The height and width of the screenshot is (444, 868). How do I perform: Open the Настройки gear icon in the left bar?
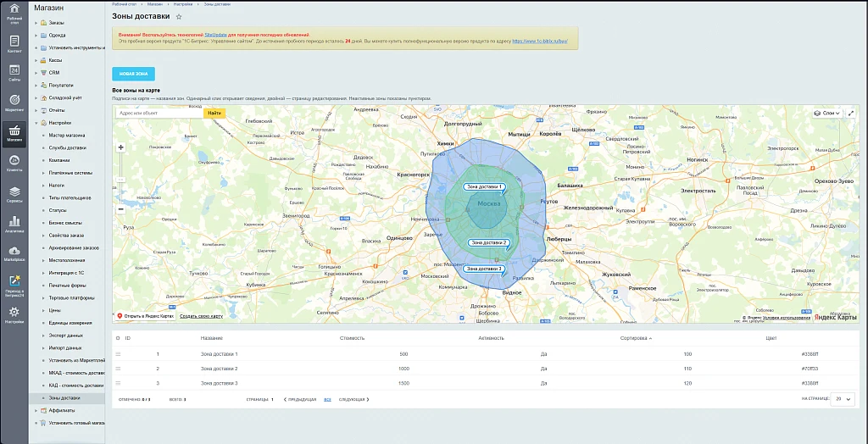14,315
